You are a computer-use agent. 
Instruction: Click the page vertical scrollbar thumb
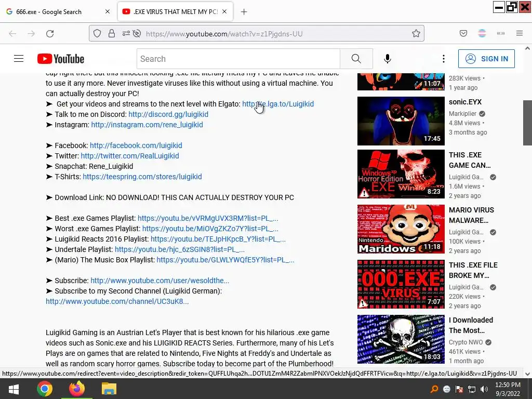[527, 123]
